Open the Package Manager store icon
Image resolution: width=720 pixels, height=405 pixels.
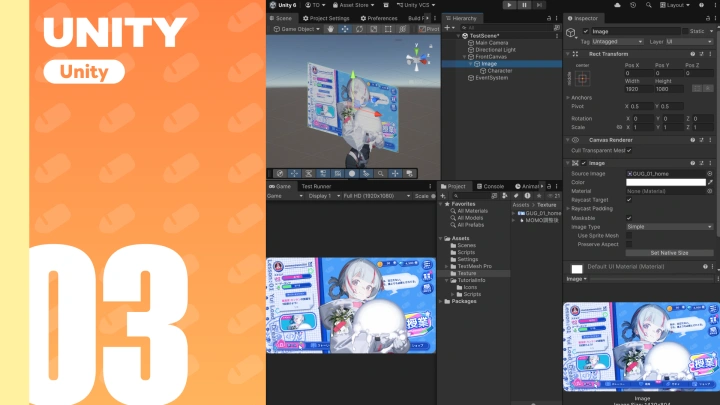(386, 5)
